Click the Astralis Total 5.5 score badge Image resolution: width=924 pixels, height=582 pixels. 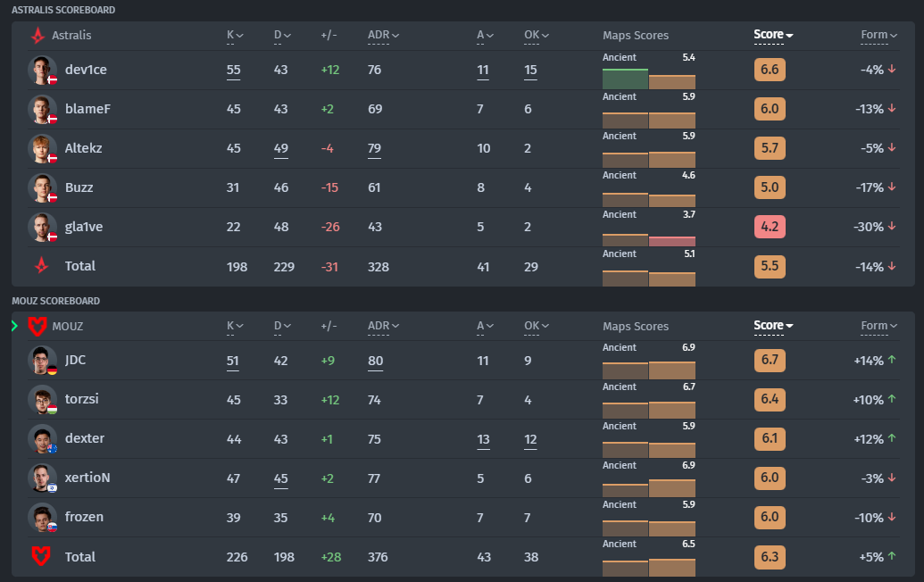coord(770,266)
